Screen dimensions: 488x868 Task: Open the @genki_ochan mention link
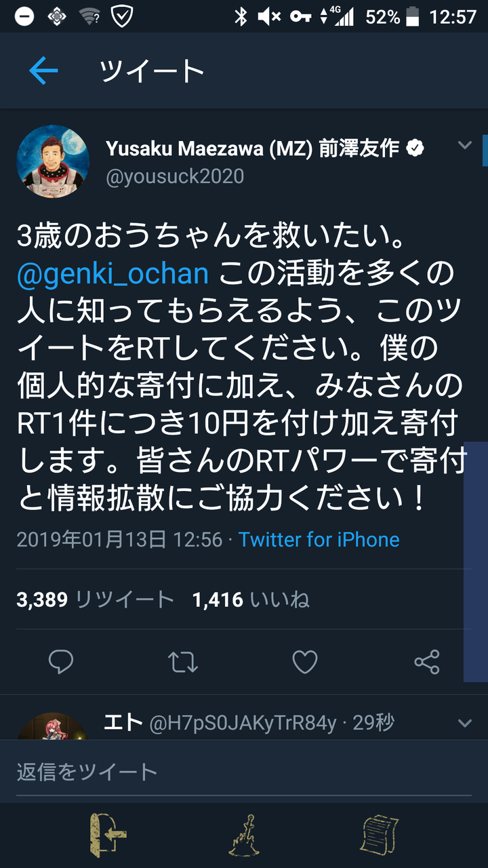[113, 275]
